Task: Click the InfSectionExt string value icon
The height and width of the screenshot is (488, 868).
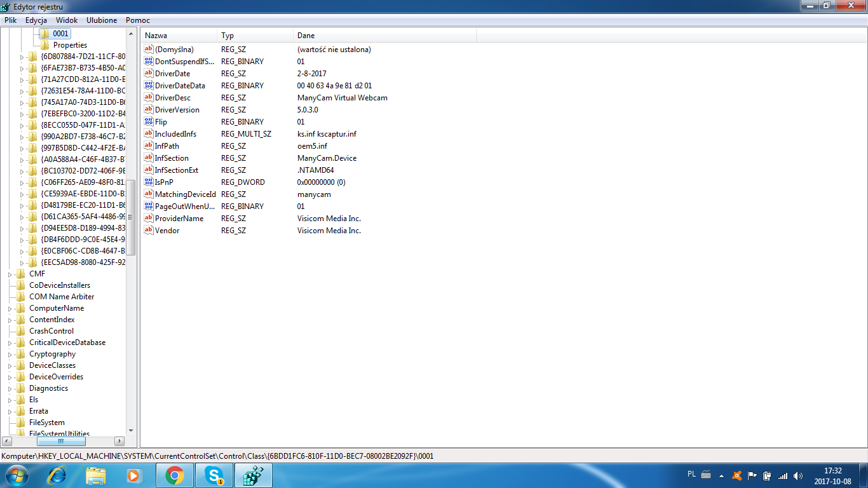Action: coord(149,170)
